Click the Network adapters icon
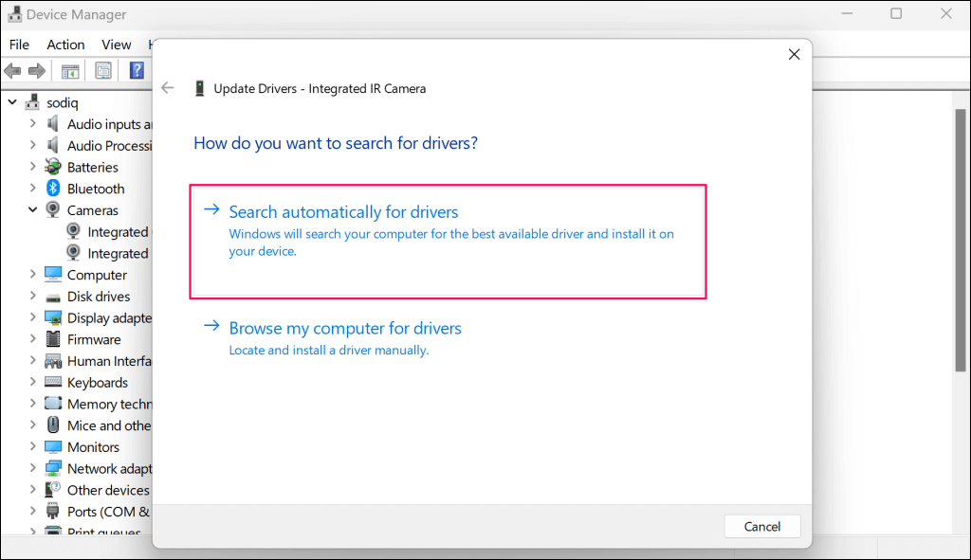 pyautogui.click(x=54, y=469)
